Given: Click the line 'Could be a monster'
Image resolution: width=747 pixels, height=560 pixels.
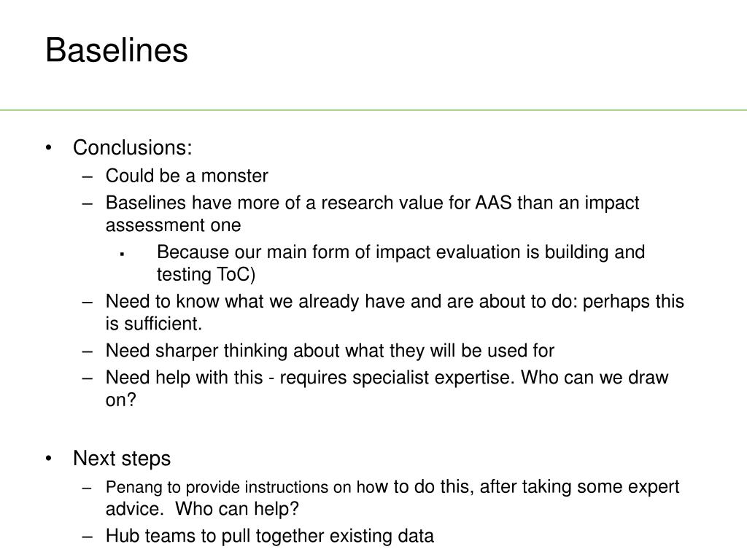Looking at the screenshot, I should point(187,176).
